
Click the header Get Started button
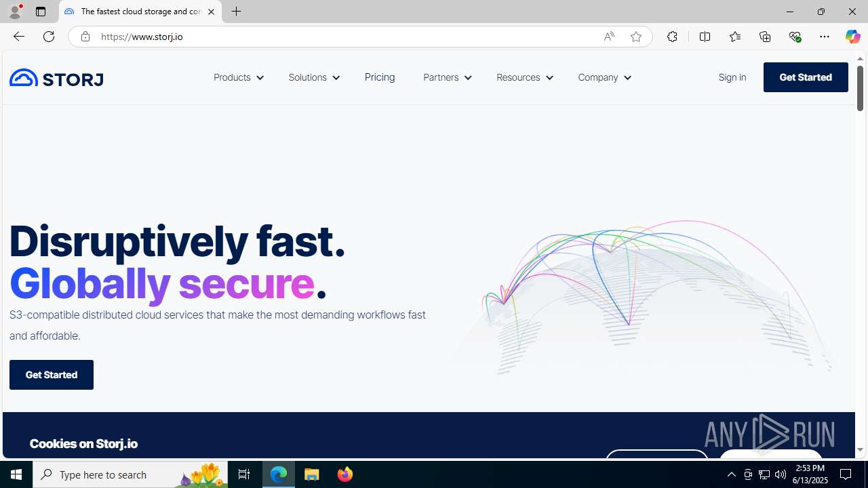[806, 77]
